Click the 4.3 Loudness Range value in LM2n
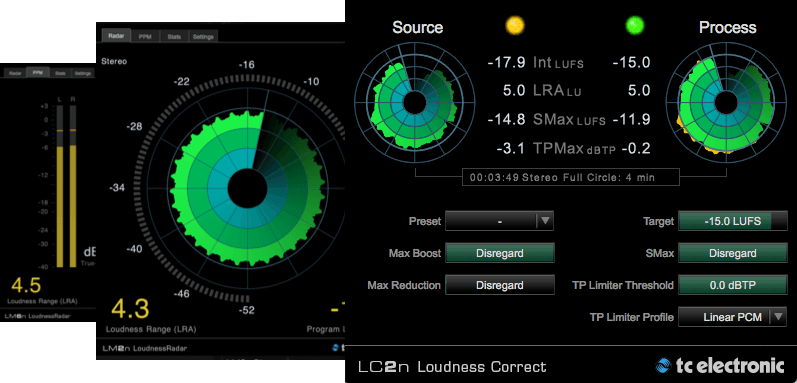The width and height of the screenshot is (797, 383). (x=130, y=309)
